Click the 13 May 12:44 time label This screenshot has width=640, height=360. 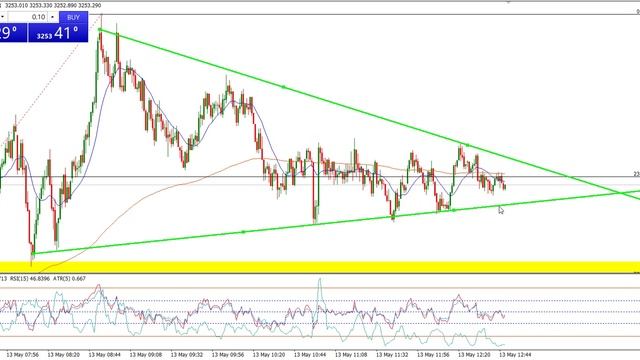(516, 355)
